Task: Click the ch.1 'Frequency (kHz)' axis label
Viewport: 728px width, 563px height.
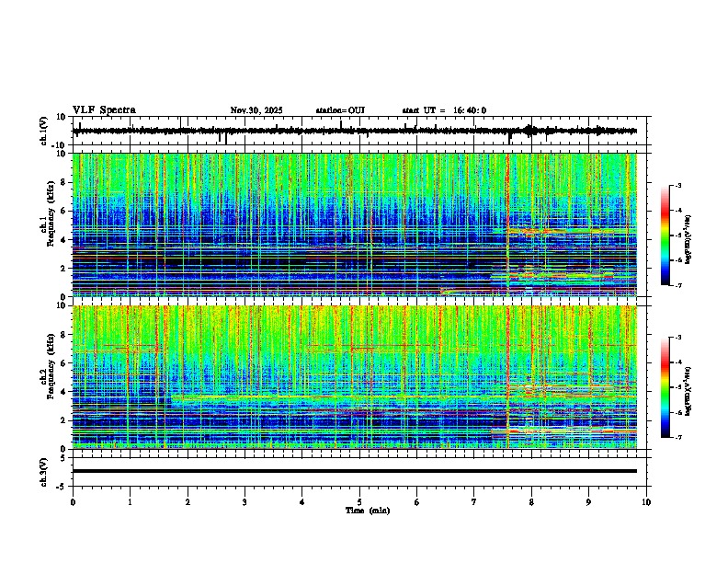Action: coord(51,213)
